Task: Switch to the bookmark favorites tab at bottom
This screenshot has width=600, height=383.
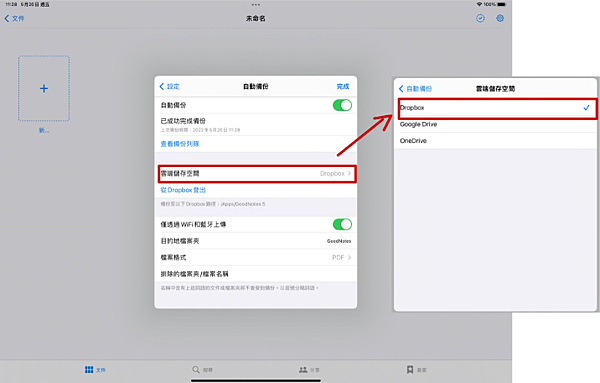Action: 416,370
